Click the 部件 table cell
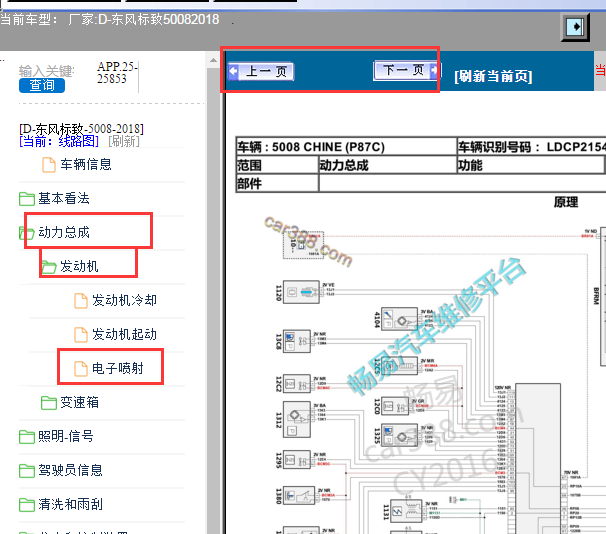Viewport: 606px width, 534px height. coord(277,183)
